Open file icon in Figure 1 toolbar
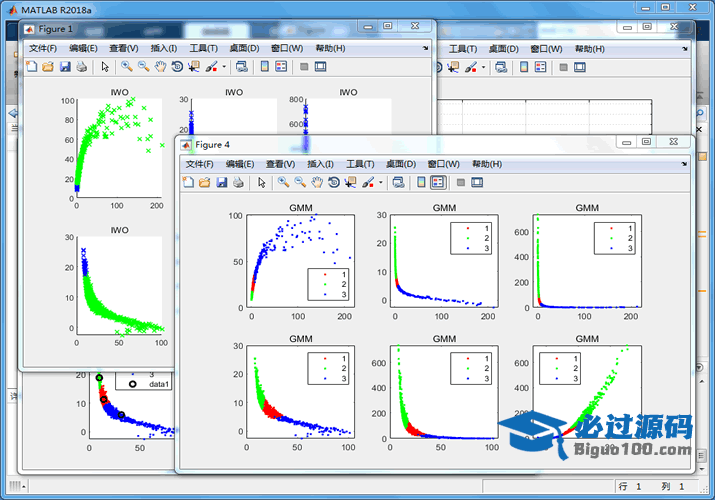Image resolution: width=715 pixels, height=500 pixels. point(48,67)
